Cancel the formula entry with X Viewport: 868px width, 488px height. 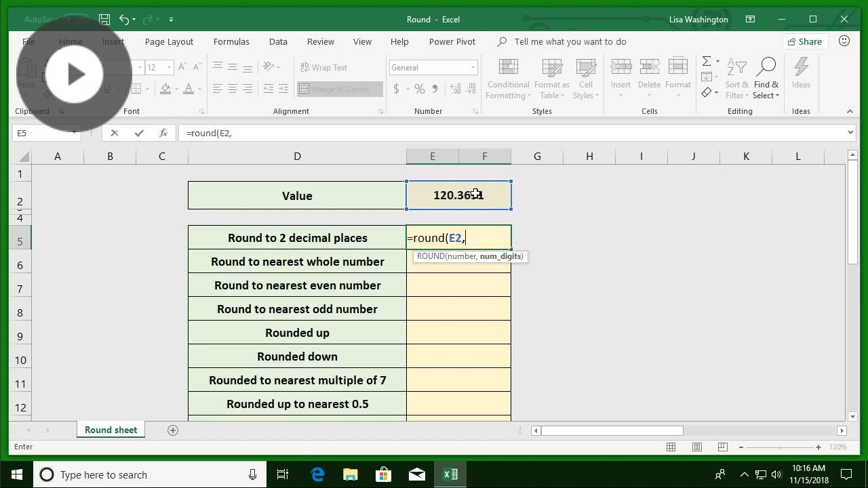pyautogui.click(x=115, y=133)
